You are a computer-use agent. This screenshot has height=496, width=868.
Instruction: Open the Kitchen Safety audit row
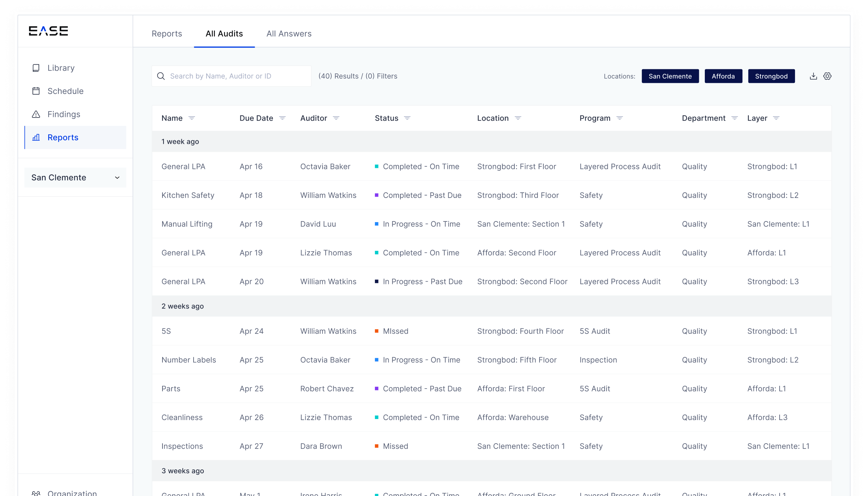188,195
